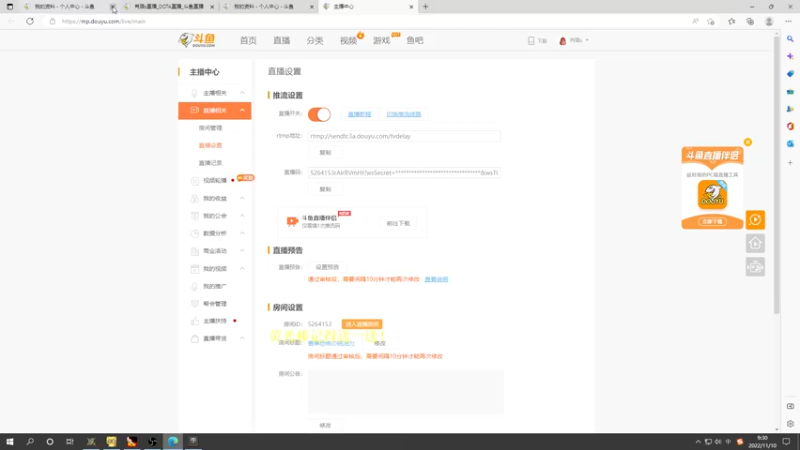The image size is (800, 450).
Task: Click the add-to-favorites star icon in address bar
Action: tap(711, 21)
